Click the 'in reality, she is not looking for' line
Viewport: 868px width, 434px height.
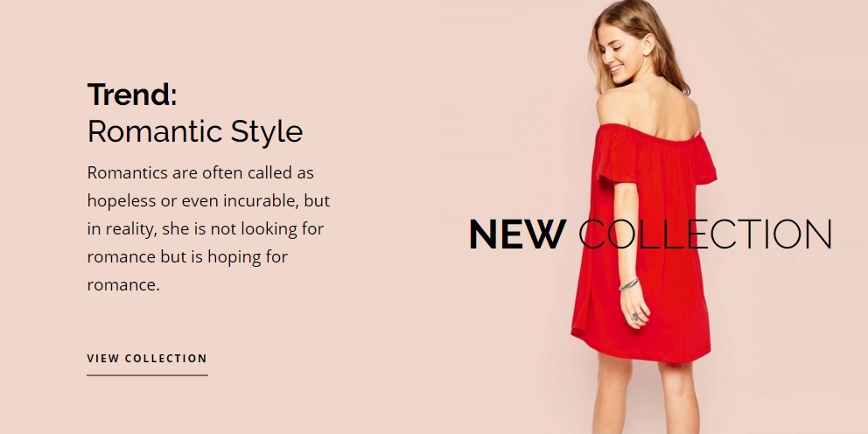tap(206, 228)
